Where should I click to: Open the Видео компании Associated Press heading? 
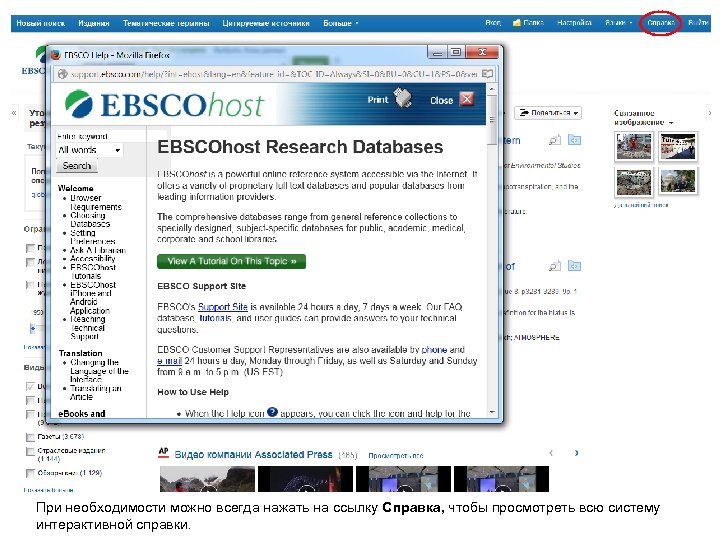[253, 455]
